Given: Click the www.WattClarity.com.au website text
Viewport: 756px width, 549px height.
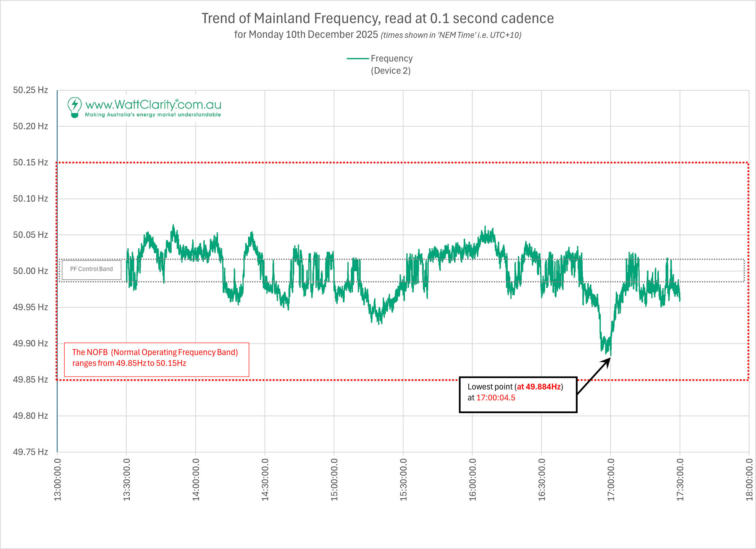Looking at the screenshot, I should coord(153,105).
